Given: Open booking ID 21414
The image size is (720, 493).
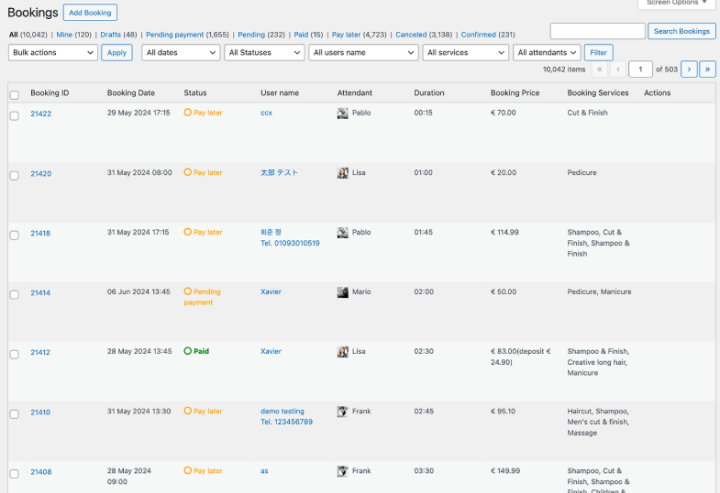Looking at the screenshot, I should point(40,292).
